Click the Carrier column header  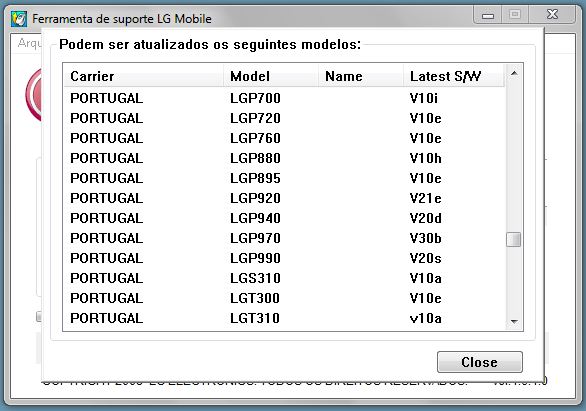click(144, 76)
